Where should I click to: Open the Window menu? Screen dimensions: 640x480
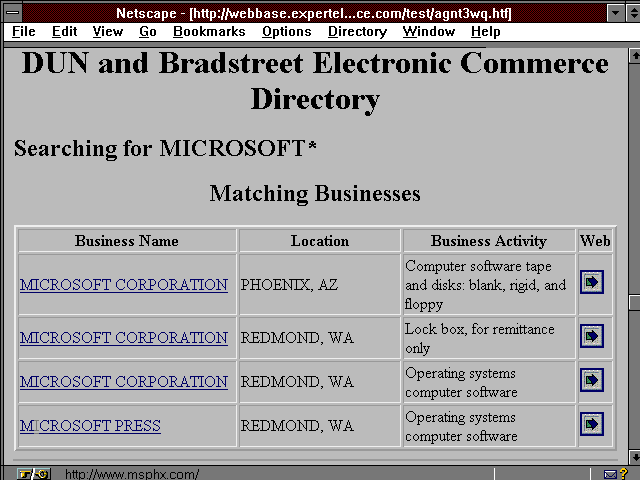coord(429,31)
